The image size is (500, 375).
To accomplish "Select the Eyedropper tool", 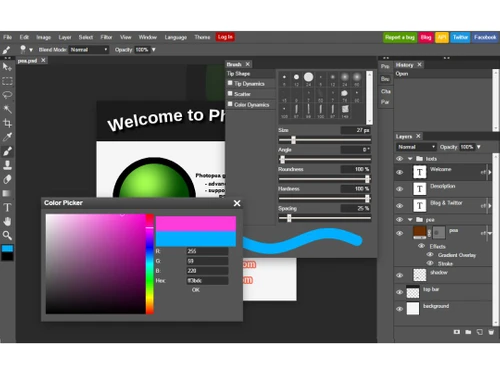I will click(x=7, y=137).
